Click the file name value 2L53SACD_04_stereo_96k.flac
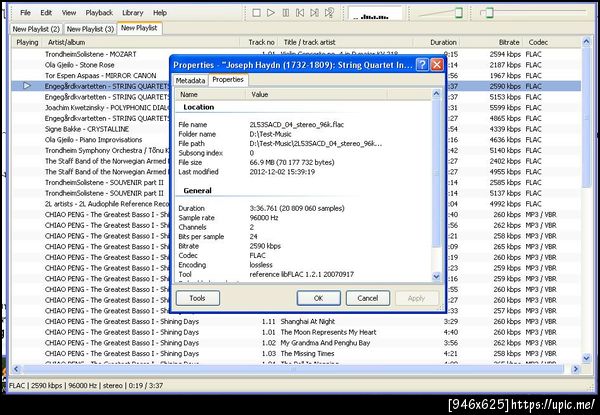Screen dimensions: 600x415 (x=297, y=125)
